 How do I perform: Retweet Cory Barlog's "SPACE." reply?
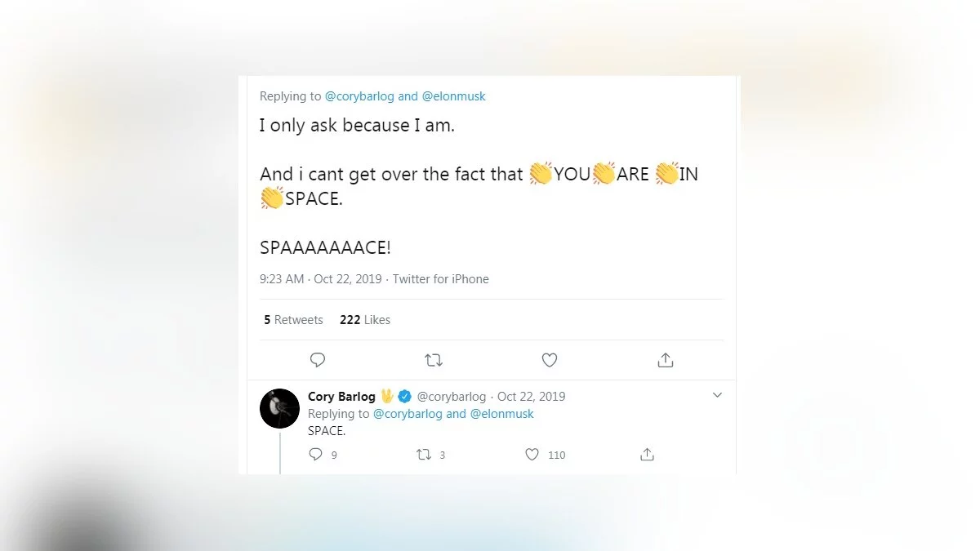(425, 455)
